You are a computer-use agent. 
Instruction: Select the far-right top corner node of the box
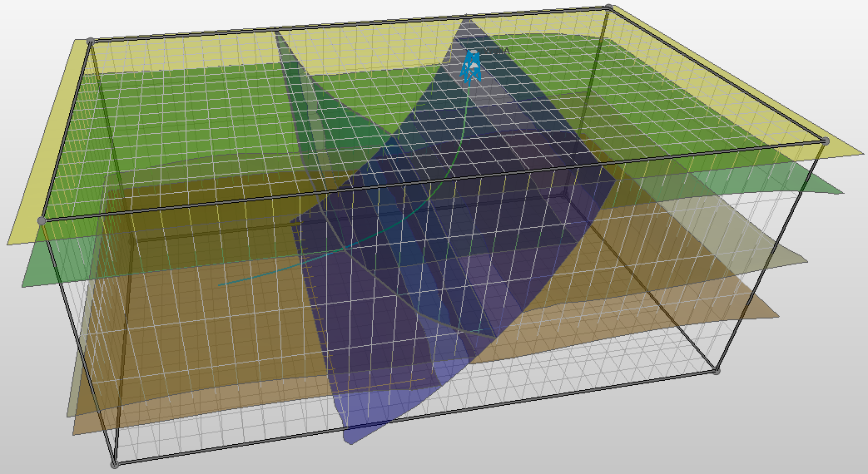point(825,141)
